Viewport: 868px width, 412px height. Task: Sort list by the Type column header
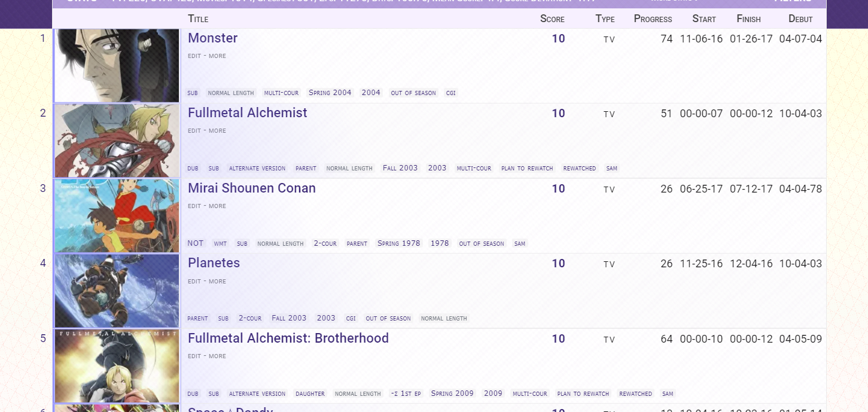605,19
